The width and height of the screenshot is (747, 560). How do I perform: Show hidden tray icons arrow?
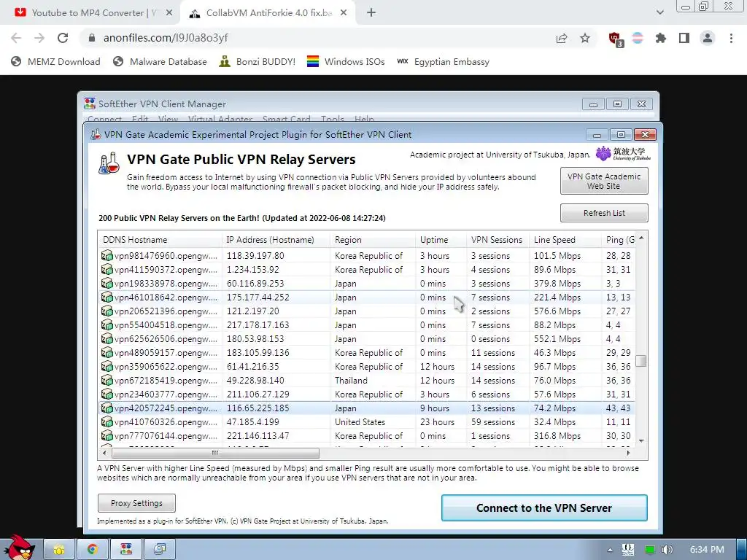(x=611, y=550)
